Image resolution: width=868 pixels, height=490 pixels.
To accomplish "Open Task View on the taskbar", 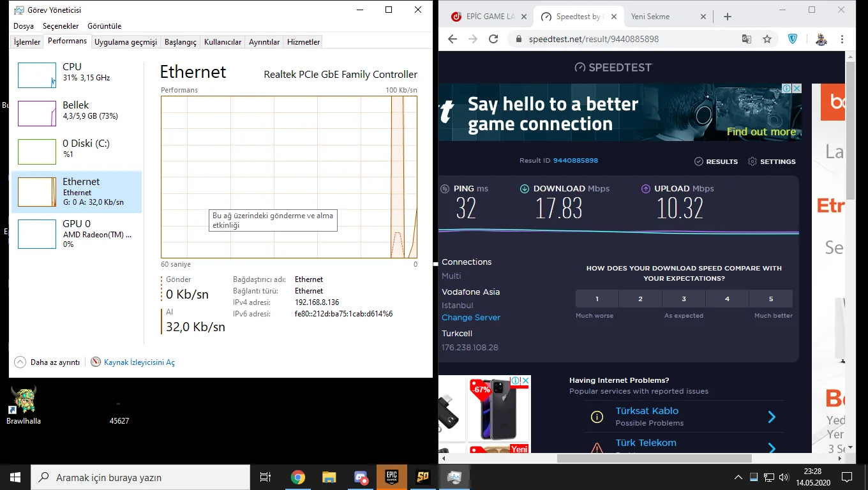I will point(266,477).
